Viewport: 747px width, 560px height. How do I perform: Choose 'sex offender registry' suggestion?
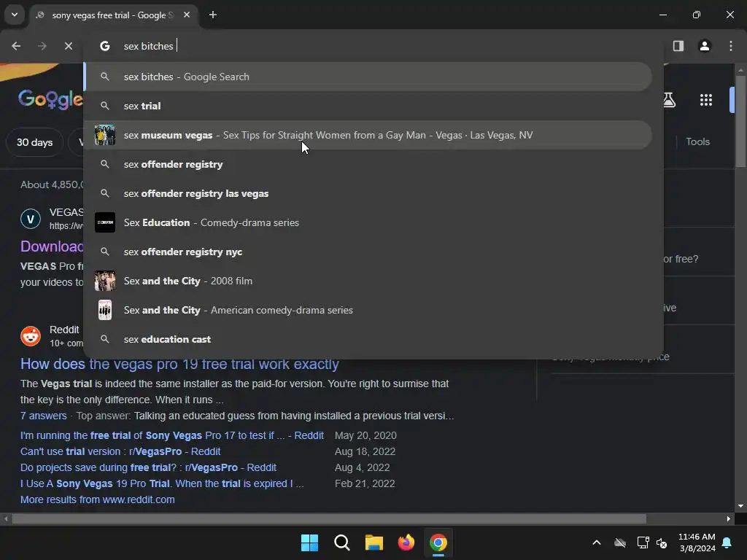click(x=368, y=164)
